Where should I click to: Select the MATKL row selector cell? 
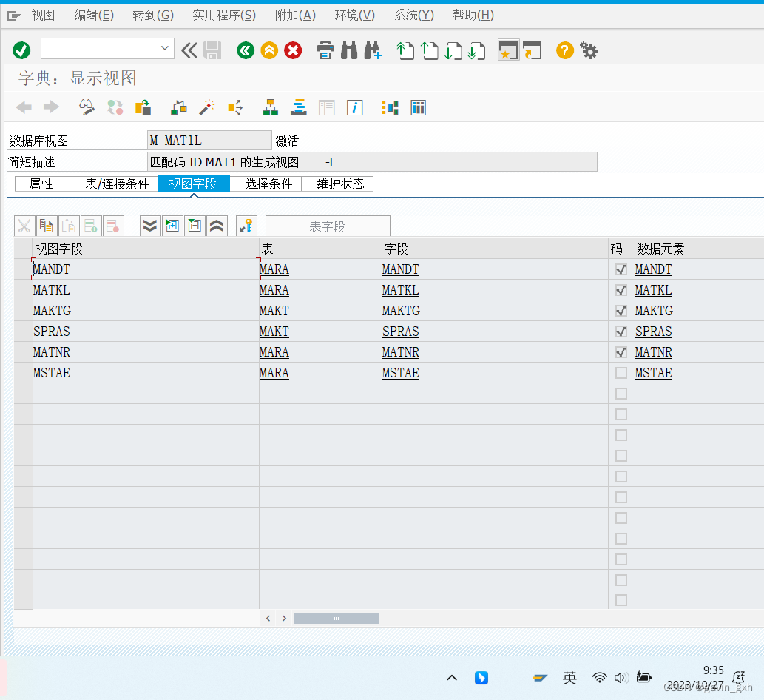click(x=24, y=290)
